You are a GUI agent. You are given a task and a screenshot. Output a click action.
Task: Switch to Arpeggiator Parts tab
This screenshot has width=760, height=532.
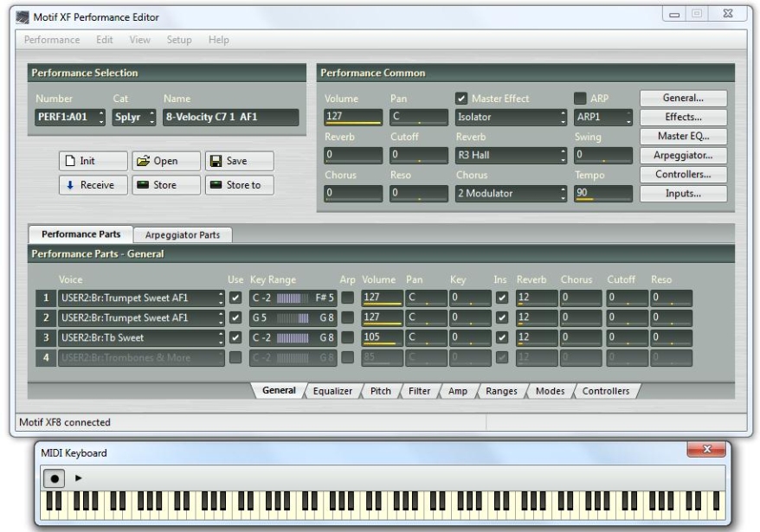pyautogui.click(x=183, y=235)
